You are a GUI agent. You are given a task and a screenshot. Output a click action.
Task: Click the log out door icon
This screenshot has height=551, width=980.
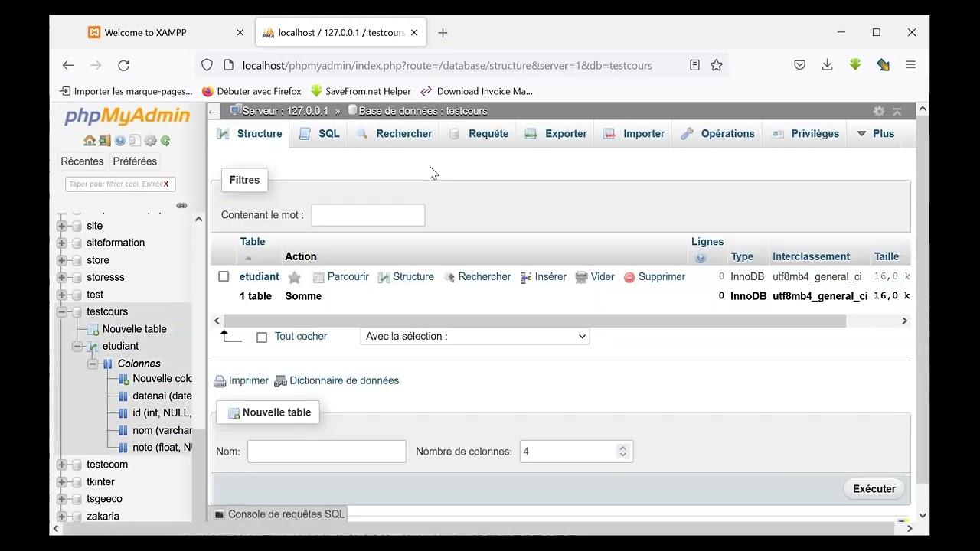[104, 141]
